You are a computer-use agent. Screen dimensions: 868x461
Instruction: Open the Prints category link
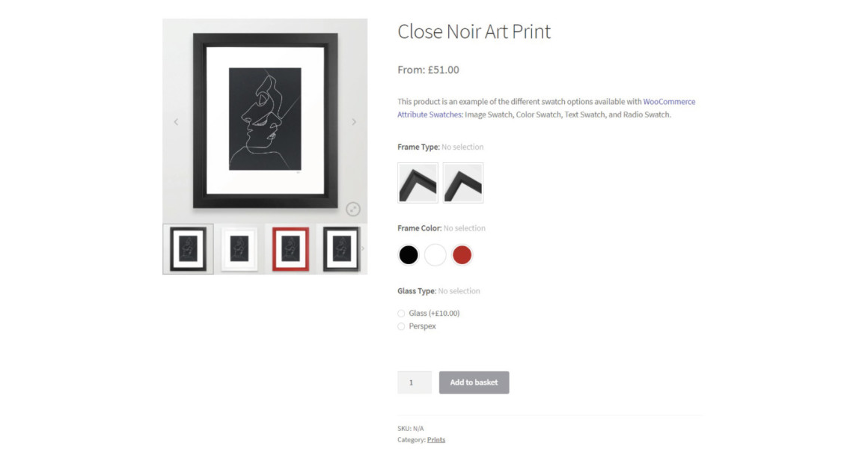(436, 440)
